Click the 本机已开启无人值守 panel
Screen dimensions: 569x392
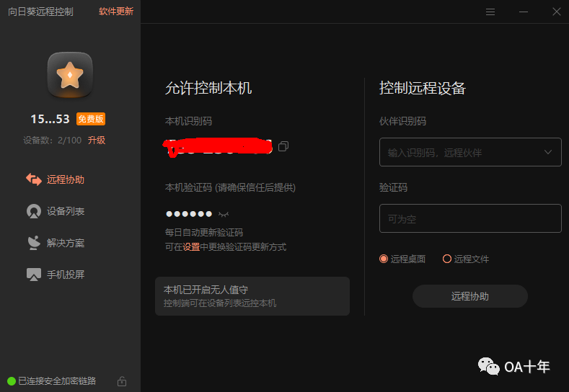[252, 296]
